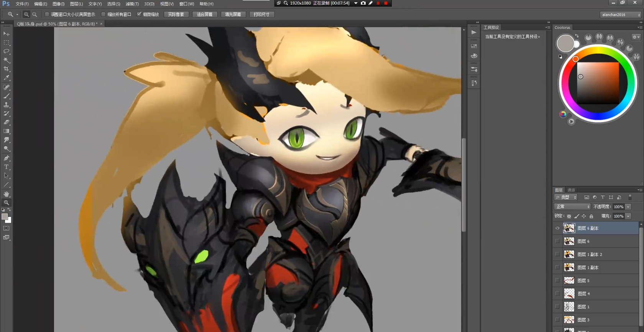Show the 图层 1 副本 2 layer

(x=557, y=254)
